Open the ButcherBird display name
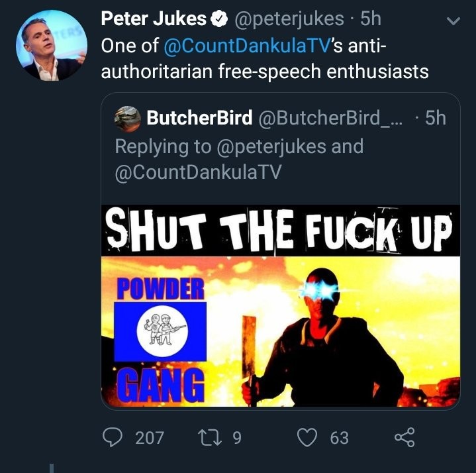Image resolution: width=476 pixels, height=473 pixels. coord(199,119)
